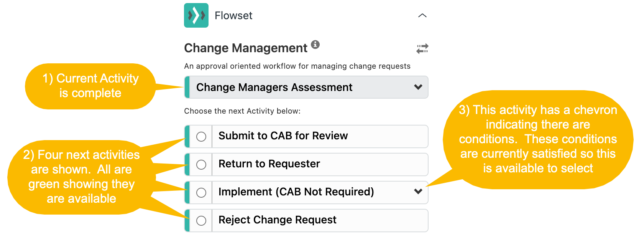Collapse the Flowset panel with the top chevron
The image size is (644, 238).
tap(422, 16)
